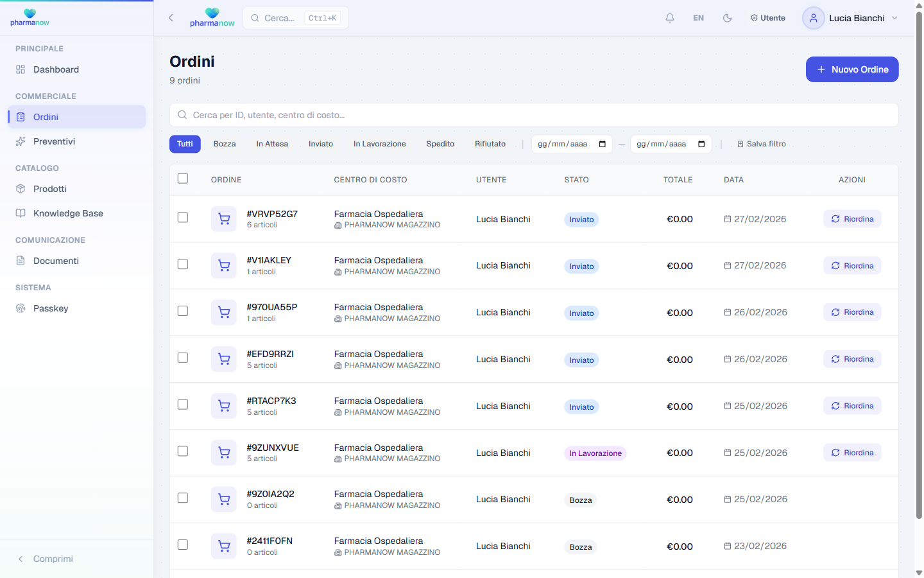Open Knowledge Base from sidebar

click(x=68, y=213)
